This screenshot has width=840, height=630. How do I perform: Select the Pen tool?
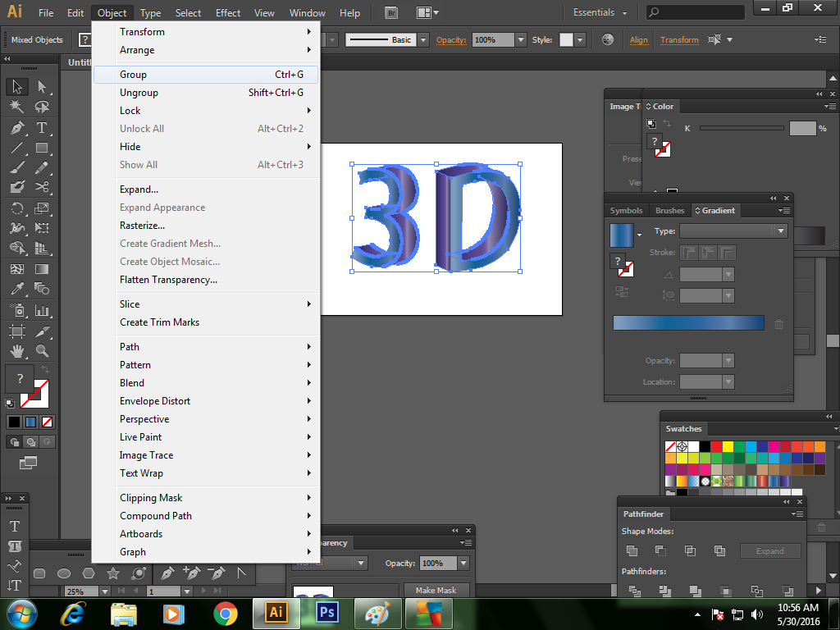click(x=16, y=126)
